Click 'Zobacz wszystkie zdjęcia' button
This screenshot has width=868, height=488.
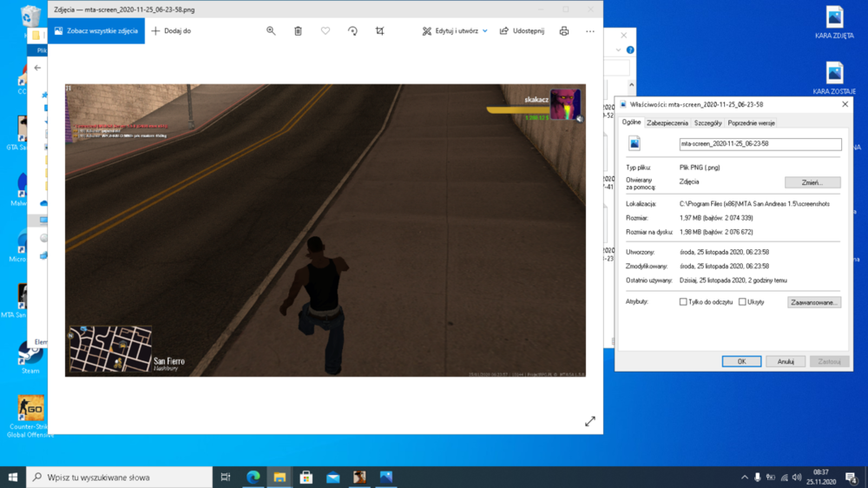point(96,31)
